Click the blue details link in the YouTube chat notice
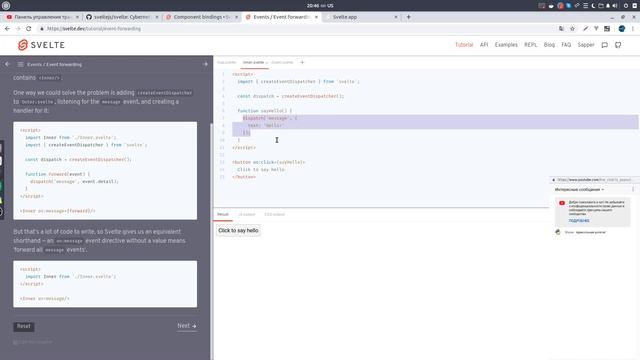Image resolution: width=640 pixels, height=360 pixels. tap(579, 220)
